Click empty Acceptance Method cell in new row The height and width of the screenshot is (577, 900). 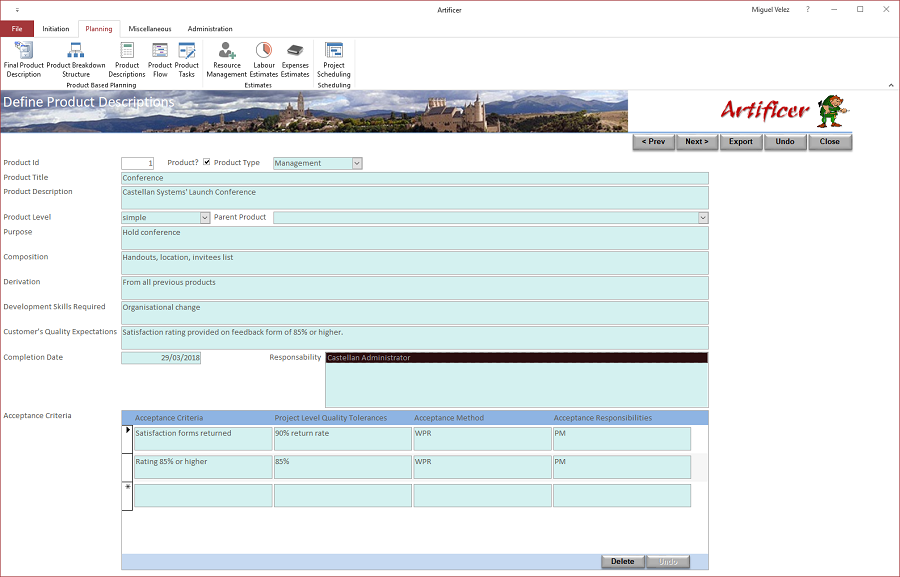click(482, 495)
